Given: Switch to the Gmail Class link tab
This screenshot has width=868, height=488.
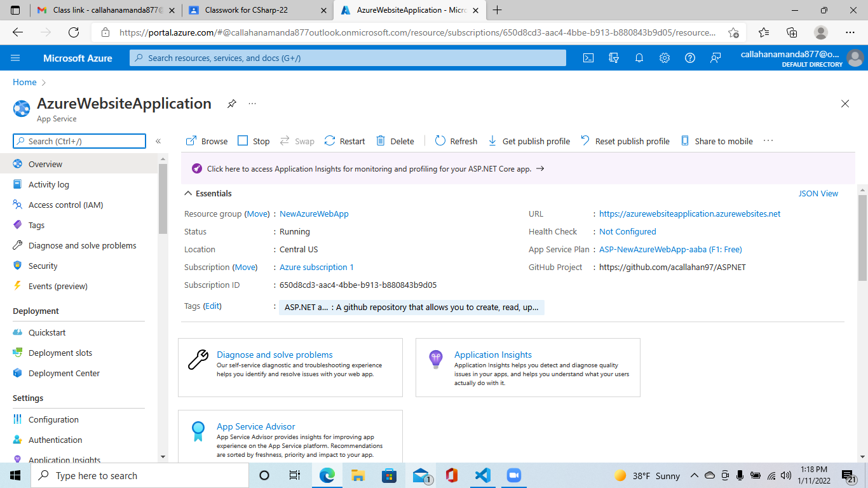Looking at the screenshot, I should [105, 10].
